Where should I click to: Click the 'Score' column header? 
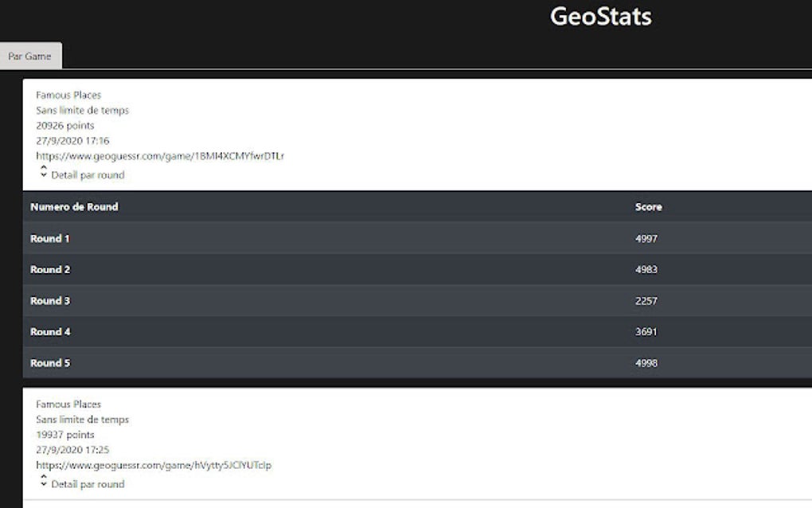648,206
